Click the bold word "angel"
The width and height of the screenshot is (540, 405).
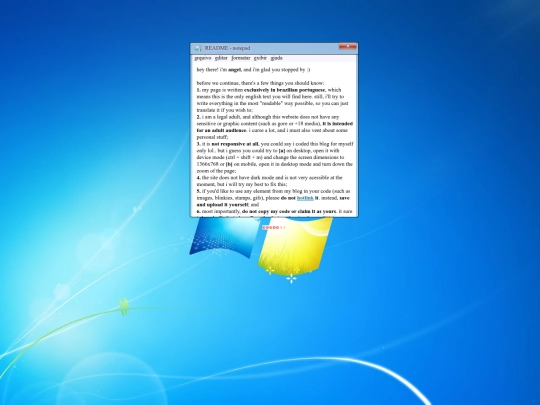pyautogui.click(x=235, y=70)
